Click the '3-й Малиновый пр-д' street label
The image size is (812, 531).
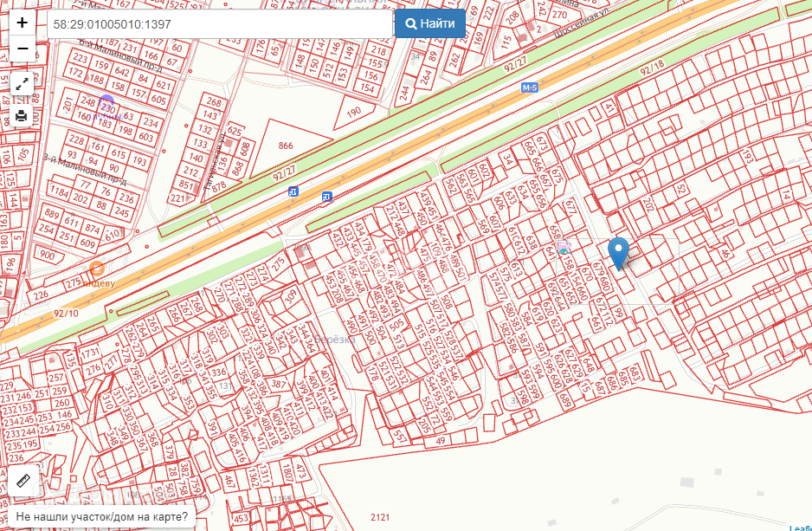[85, 170]
